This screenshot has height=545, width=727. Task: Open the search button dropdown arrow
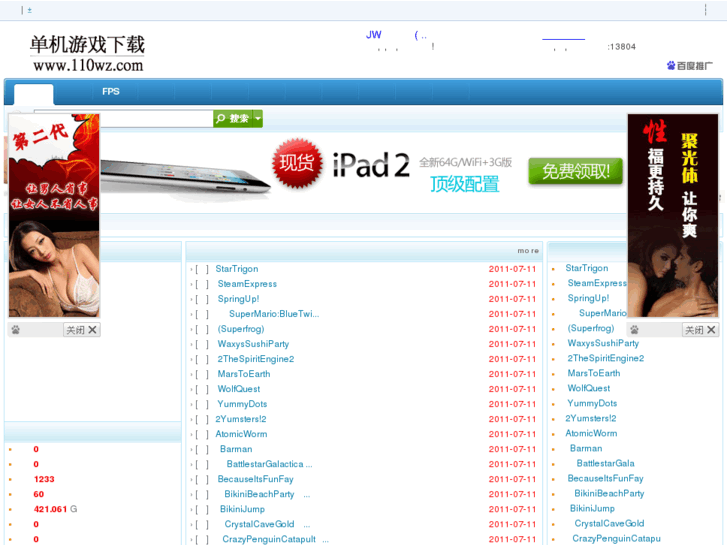coord(258,119)
